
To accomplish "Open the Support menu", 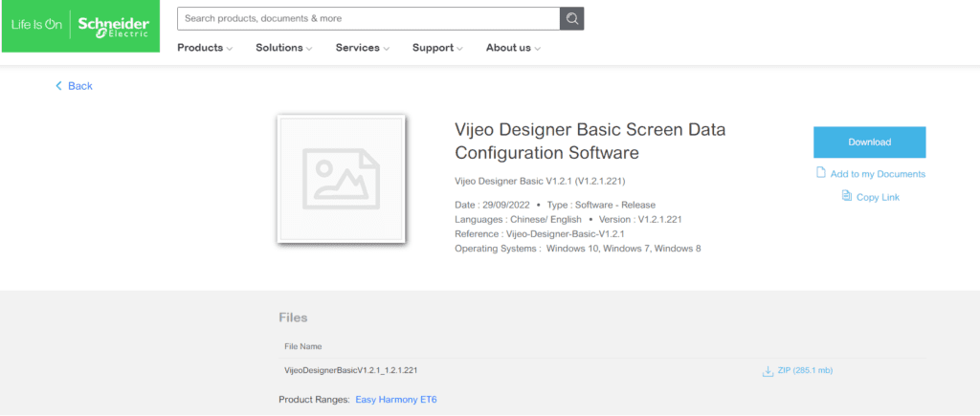I will (x=437, y=48).
